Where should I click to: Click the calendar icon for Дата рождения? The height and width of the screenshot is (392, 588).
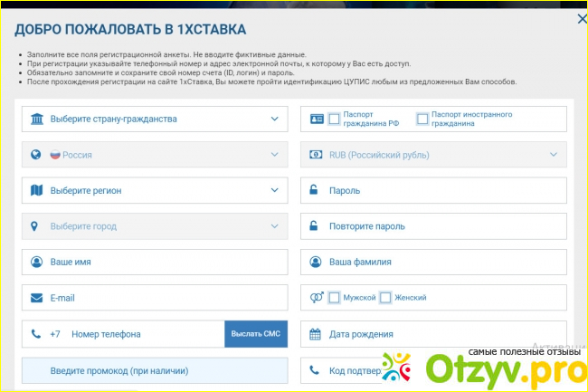[315, 334]
